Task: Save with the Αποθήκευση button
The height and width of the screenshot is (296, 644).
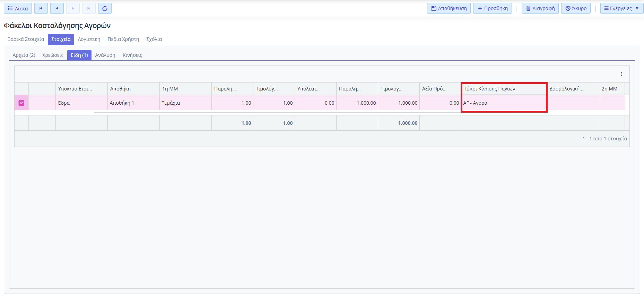Action: click(449, 8)
